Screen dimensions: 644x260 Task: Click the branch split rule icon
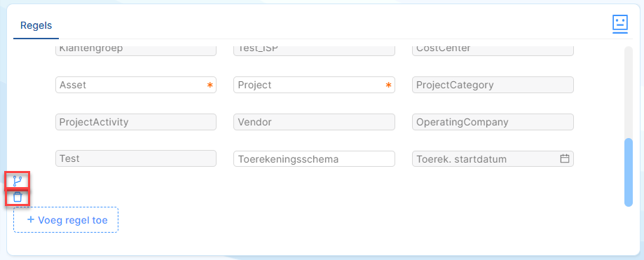click(x=18, y=181)
